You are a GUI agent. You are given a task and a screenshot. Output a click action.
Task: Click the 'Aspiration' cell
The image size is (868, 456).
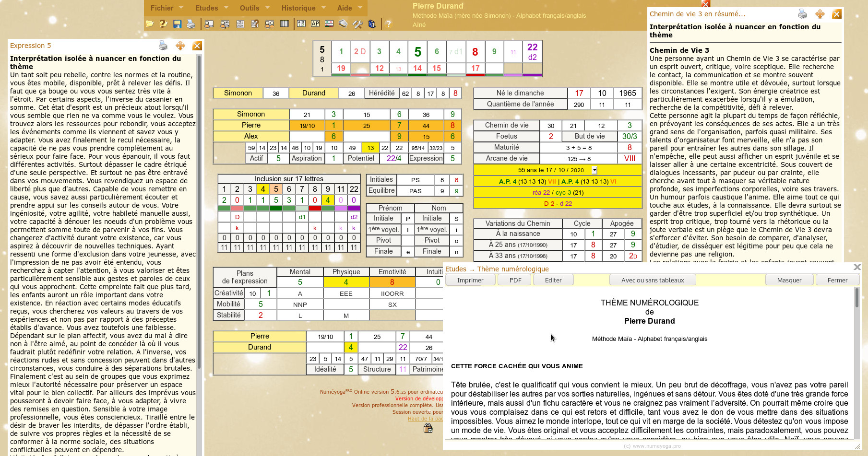tap(307, 158)
